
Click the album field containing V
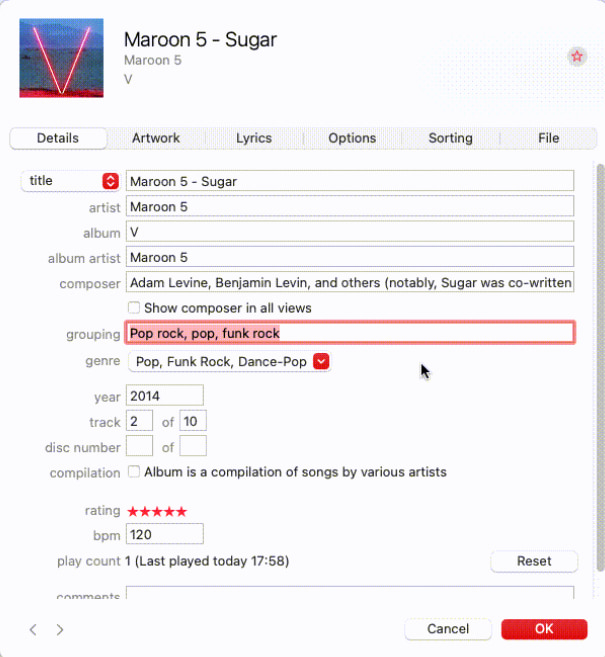pyautogui.click(x=350, y=232)
